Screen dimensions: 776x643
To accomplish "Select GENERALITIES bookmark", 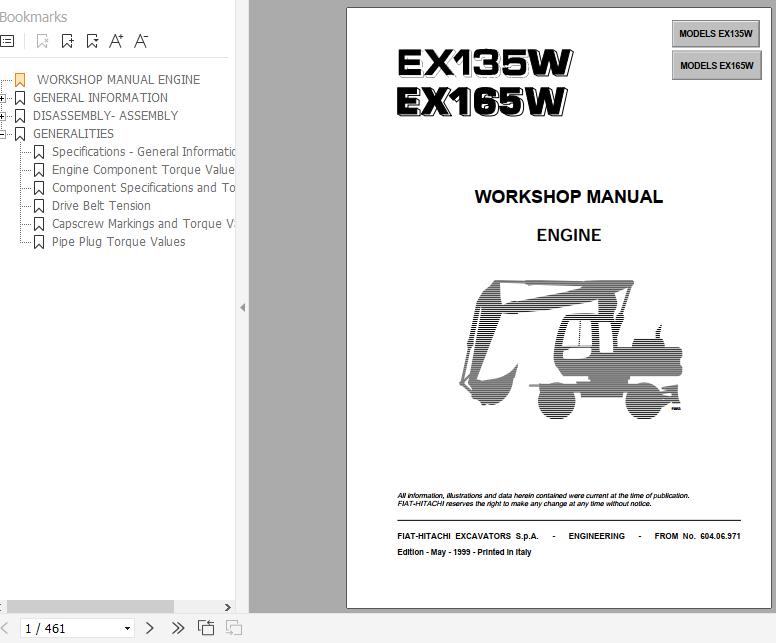I will tap(73, 134).
